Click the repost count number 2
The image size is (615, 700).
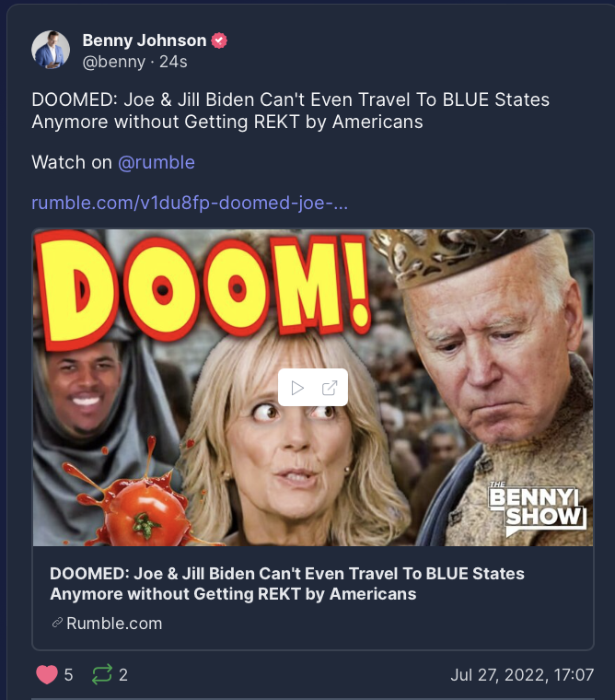coord(123,674)
